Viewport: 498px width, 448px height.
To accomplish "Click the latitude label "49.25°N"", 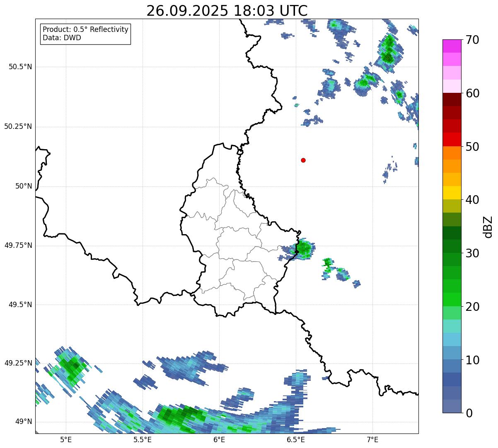I will tap(18, 363).
